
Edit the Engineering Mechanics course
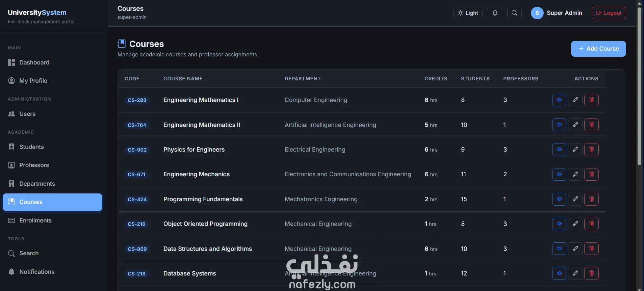pyautogui.click(x=575, y=174)
